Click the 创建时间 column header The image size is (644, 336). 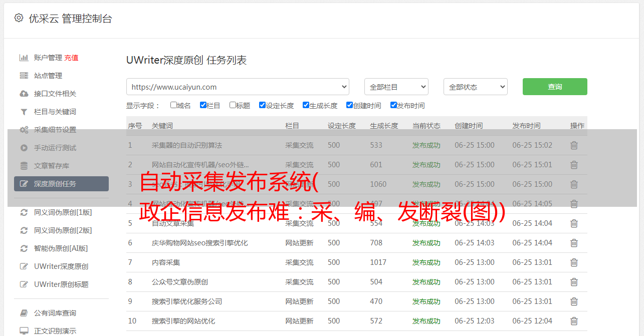click(x=469, y=126)
